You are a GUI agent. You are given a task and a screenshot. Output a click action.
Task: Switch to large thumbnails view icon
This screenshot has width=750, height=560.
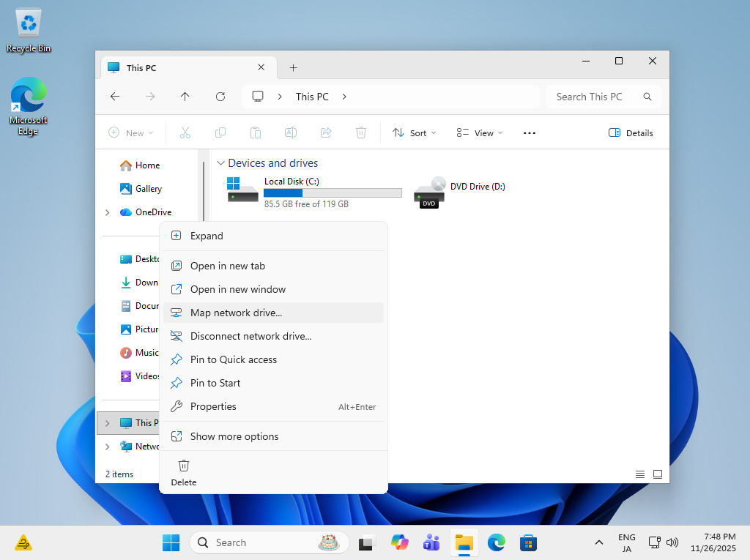click(x=658, y=474)
